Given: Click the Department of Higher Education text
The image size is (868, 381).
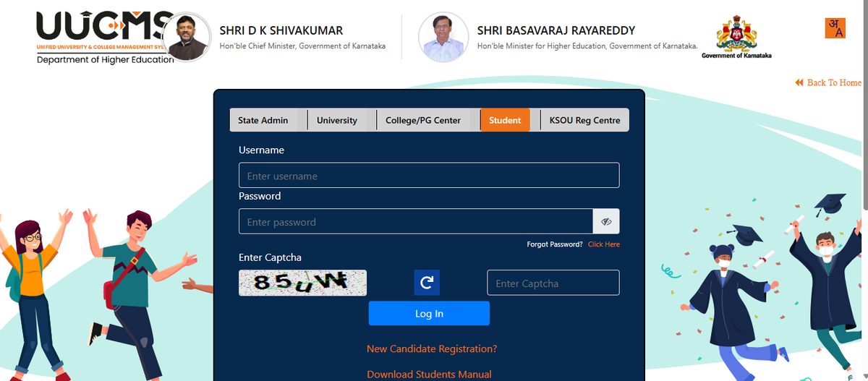Looking at the screenshot, I should [106, 59].
